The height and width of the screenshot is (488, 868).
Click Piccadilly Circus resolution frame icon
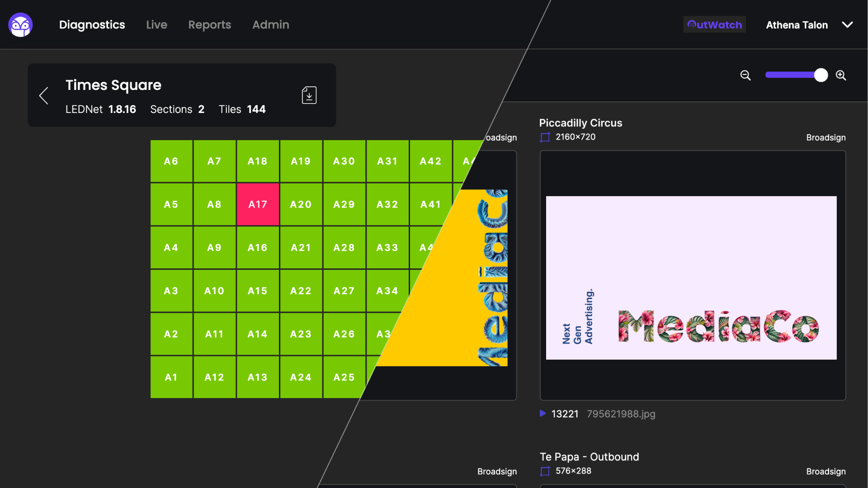[x=545, y=137]
